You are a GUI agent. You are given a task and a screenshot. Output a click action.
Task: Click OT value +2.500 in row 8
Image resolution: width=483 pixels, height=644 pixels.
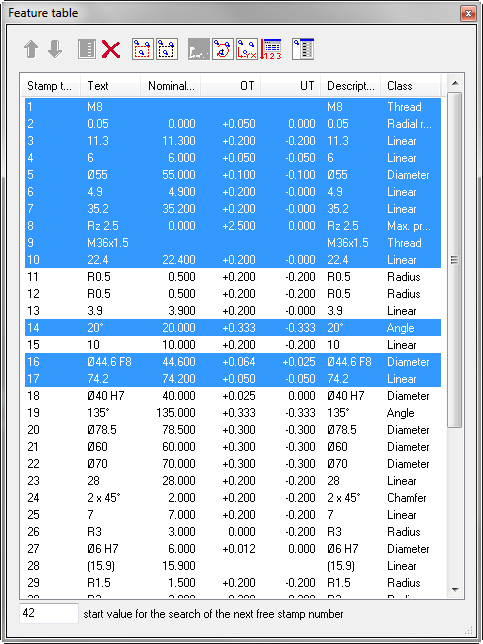[x=239, y=226]
